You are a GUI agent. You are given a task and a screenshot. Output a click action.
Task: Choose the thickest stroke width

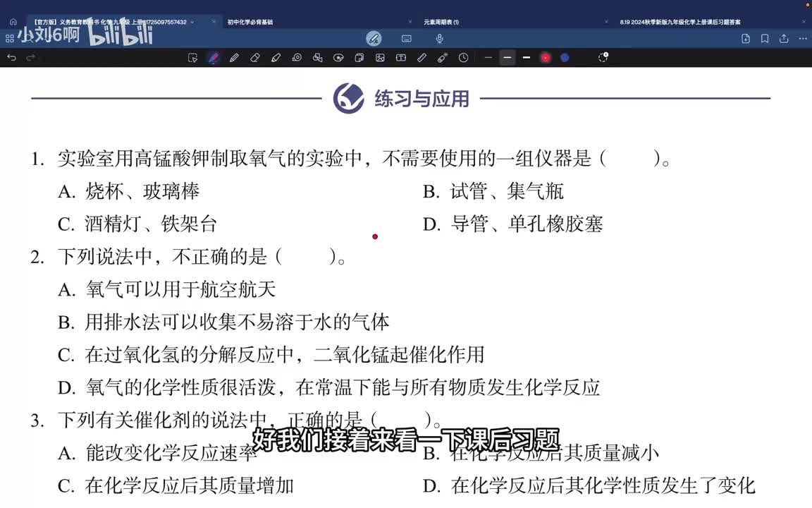tap(526, 58)
